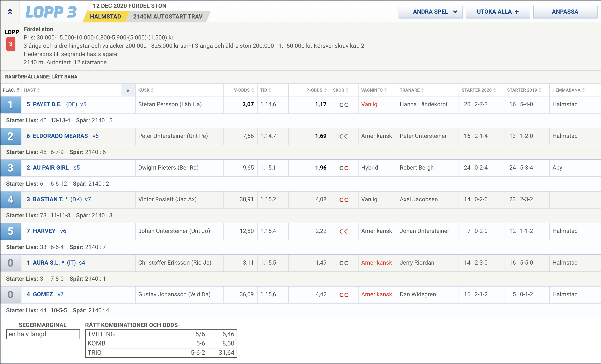Click placing number 5 badge
Screen dimensions: 601x364
[10, 231]
